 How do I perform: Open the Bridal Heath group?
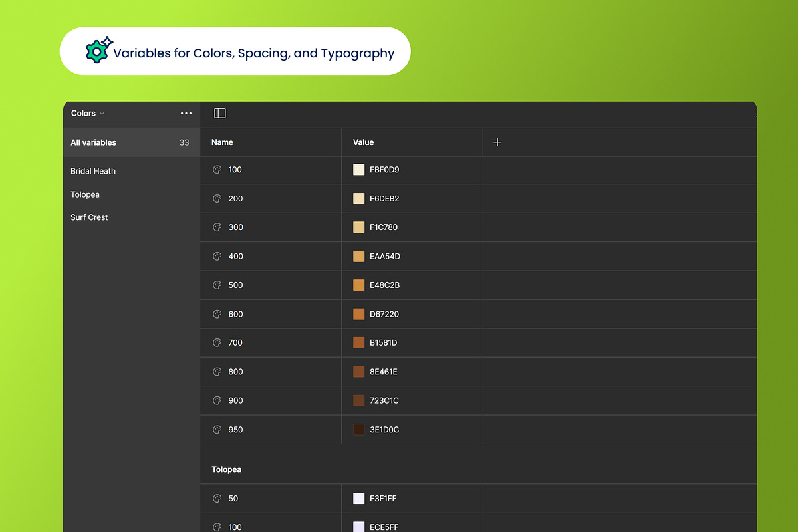tap(93, 171)
